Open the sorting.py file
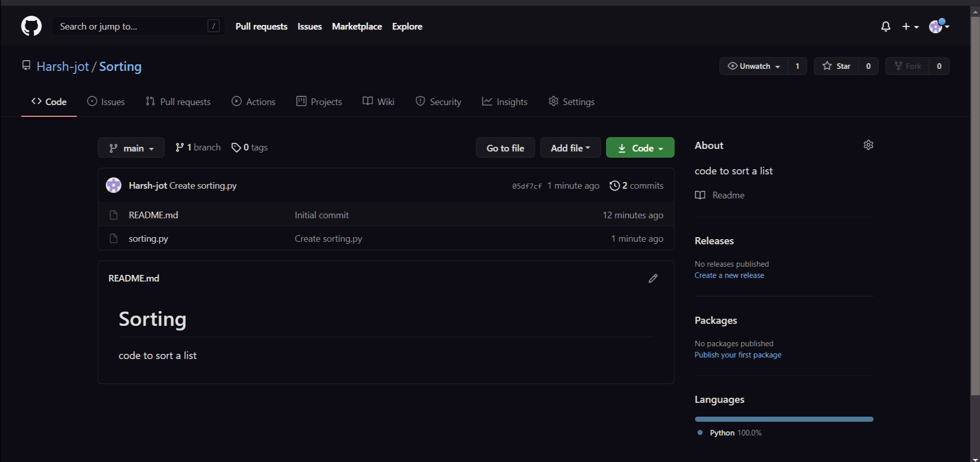The height and width of the screenshot is (462, 980). pyautogui.click(x=148, y=239)
